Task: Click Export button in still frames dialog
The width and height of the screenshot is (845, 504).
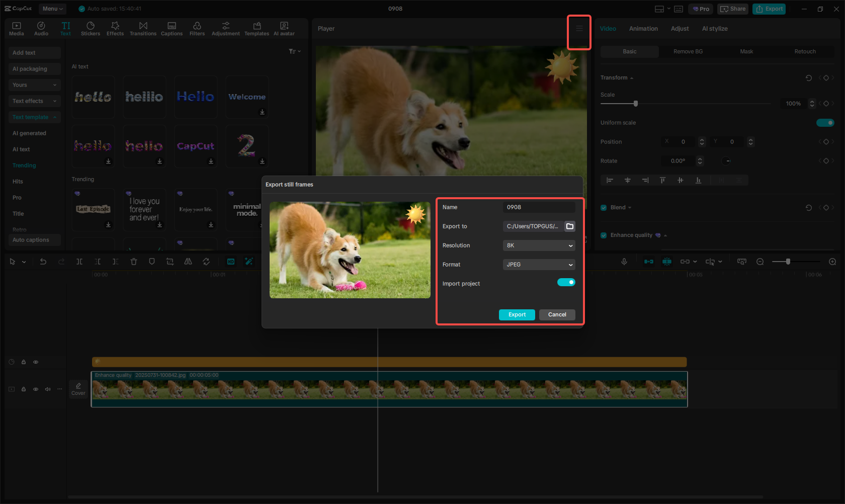Action: [517, 315]
